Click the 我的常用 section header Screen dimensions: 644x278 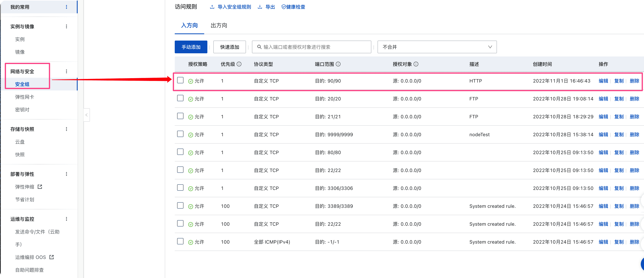click(x=20, y=7)
